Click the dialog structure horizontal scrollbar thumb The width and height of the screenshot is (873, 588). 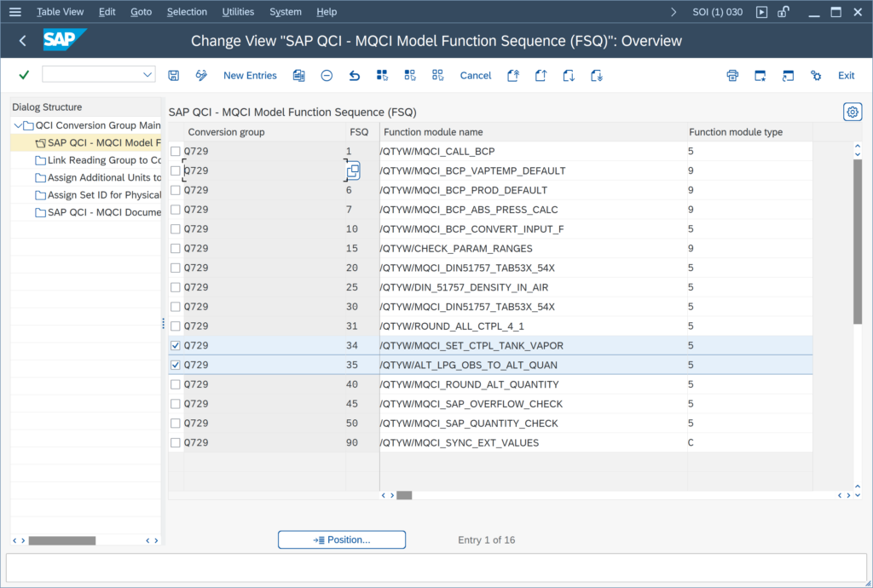[62, 541]
